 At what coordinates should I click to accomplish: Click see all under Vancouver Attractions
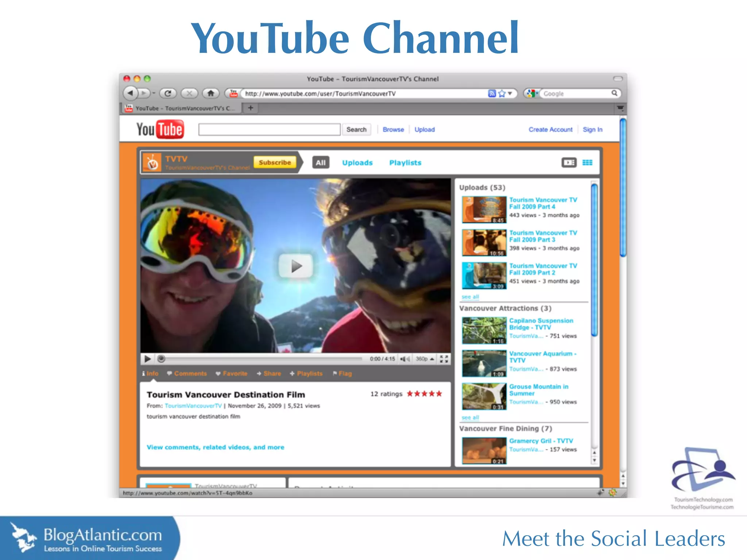click(470, 417)
